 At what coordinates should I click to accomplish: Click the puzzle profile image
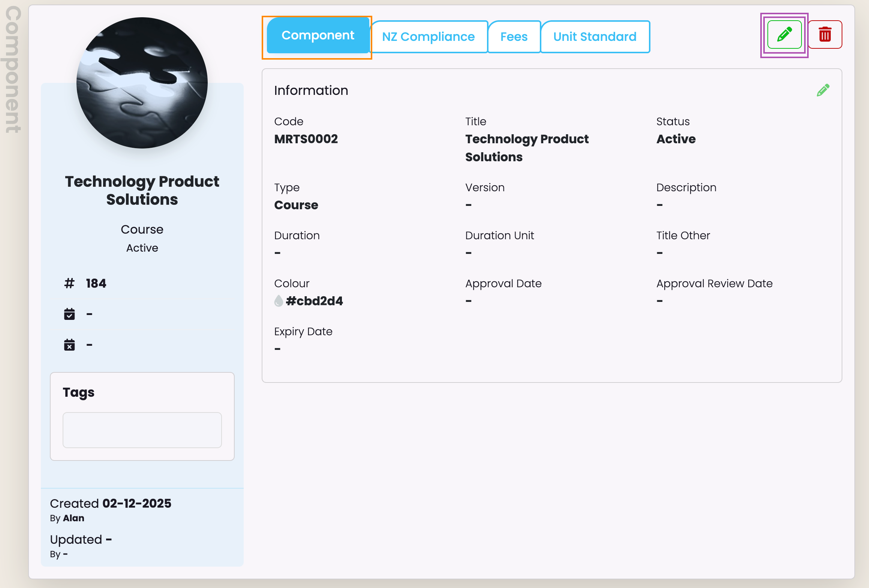point(142,83)
